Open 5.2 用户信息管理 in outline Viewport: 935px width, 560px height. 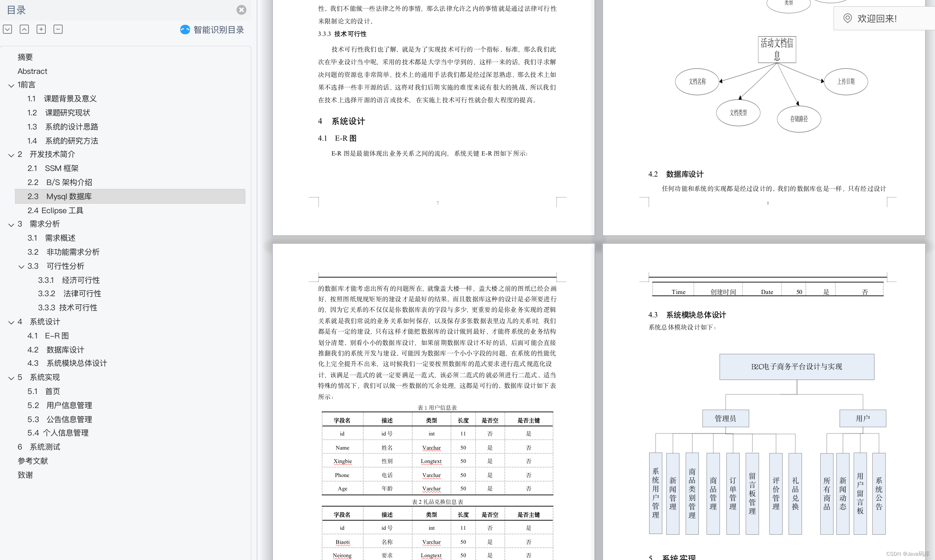click(x=59, y=405)
